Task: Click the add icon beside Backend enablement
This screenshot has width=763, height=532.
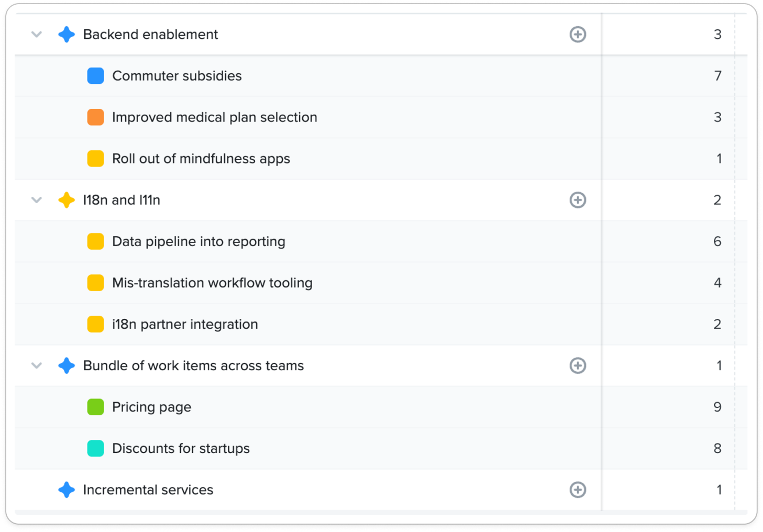Action: pos(578,35)
